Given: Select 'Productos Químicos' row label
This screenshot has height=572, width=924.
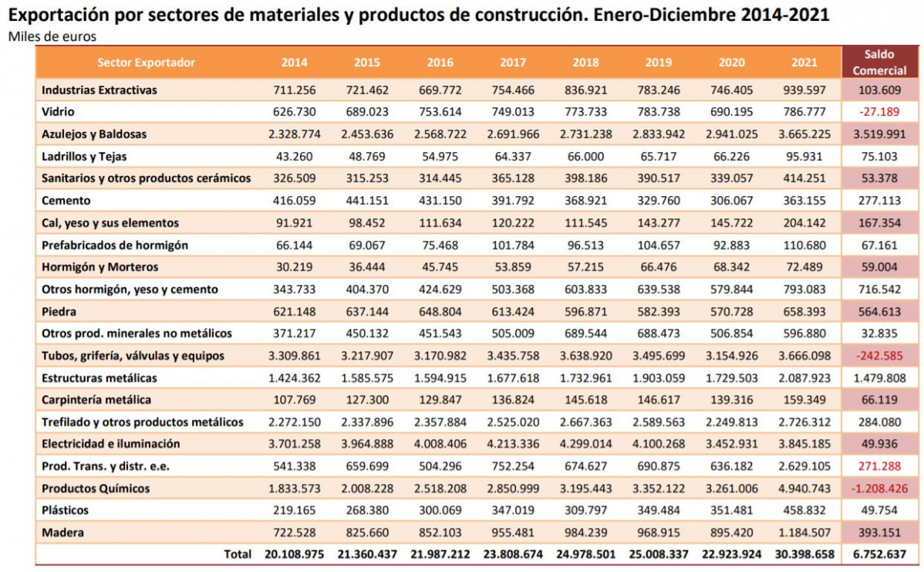Looking at the screenshot, I should (96, 489).
